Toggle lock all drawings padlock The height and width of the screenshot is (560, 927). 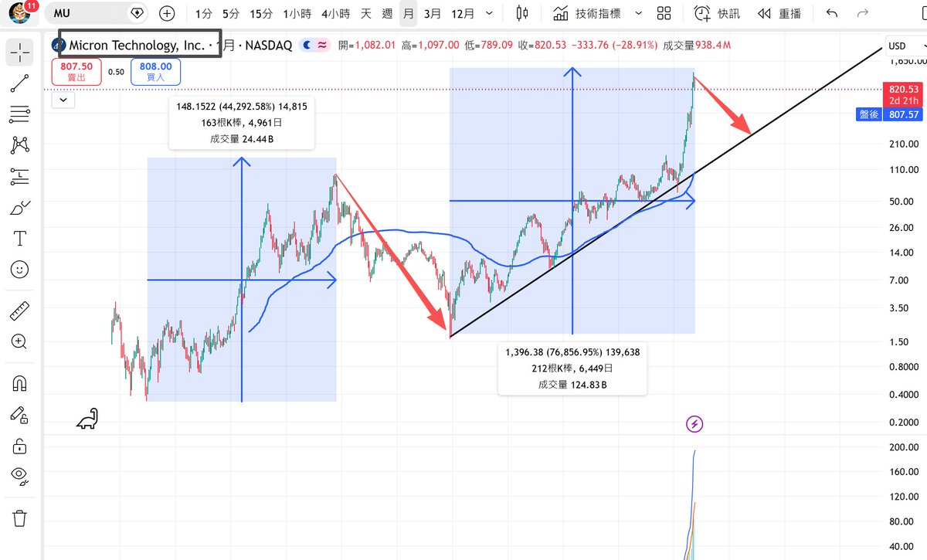[20, 446]
